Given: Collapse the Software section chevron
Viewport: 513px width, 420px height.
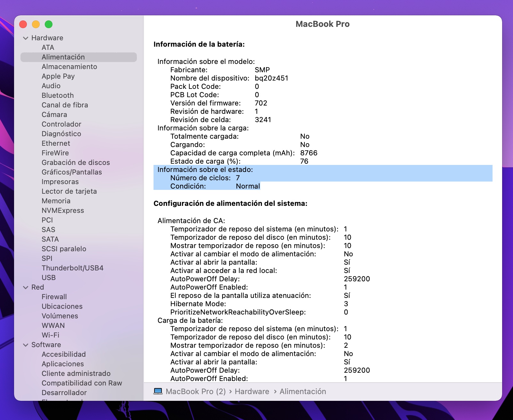Looking at the screenshot, I should point(26,345).
